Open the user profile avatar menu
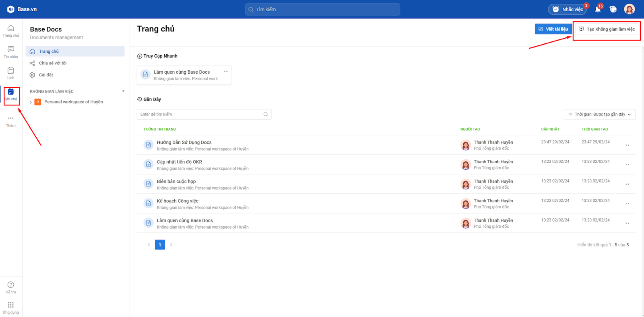The width and height of the screenshot is (644, 317). click(x=630, y=9)
